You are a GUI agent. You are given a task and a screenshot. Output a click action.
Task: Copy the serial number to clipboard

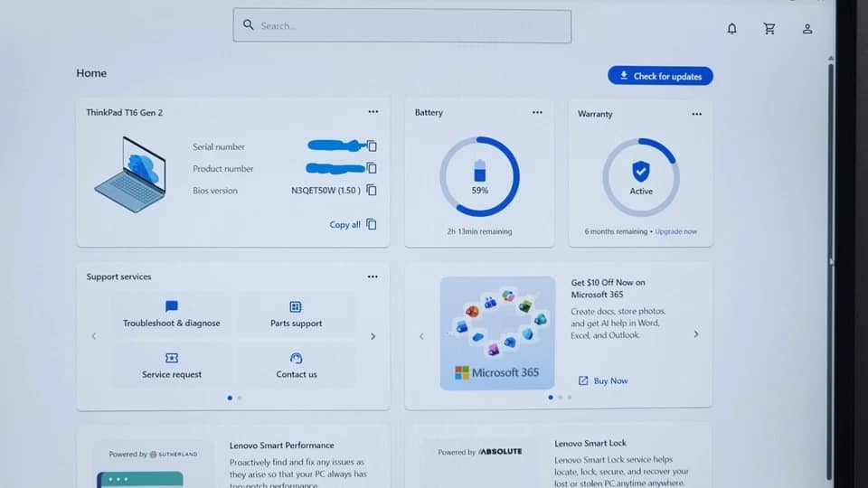372,146
